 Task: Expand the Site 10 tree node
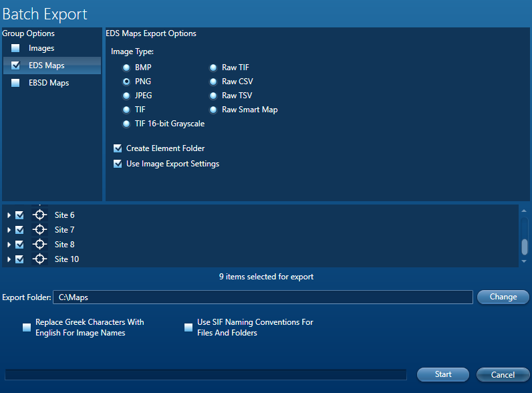9,259
